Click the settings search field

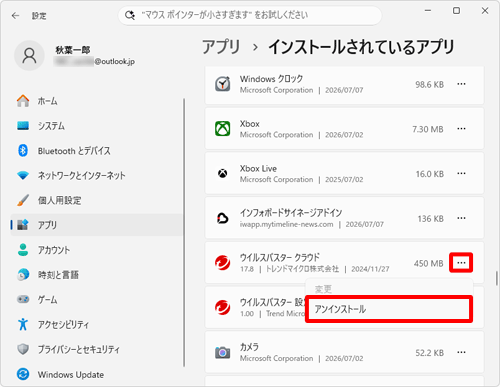(250, 15)
